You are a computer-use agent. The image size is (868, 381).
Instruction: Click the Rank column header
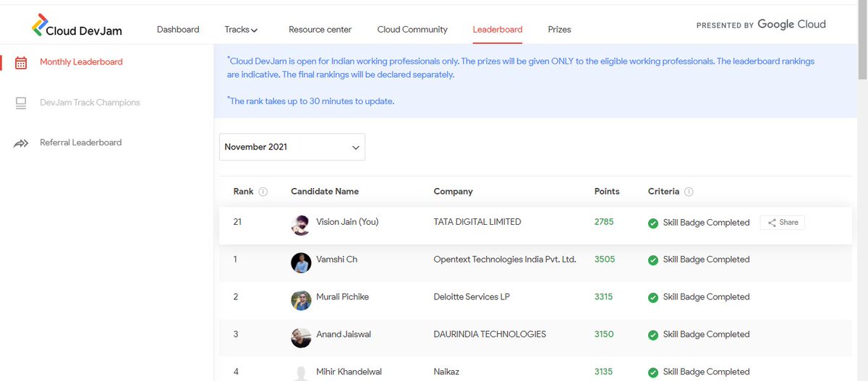point(243,192)
